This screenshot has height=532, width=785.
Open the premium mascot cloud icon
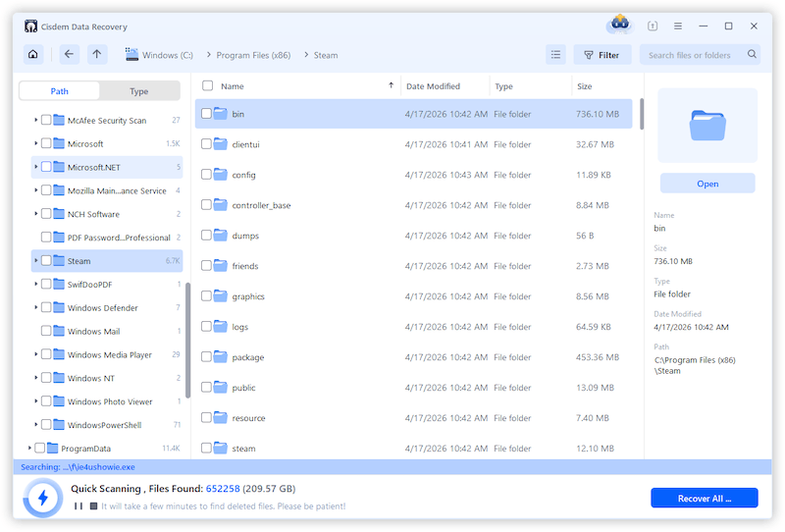[x=620, y=24]
